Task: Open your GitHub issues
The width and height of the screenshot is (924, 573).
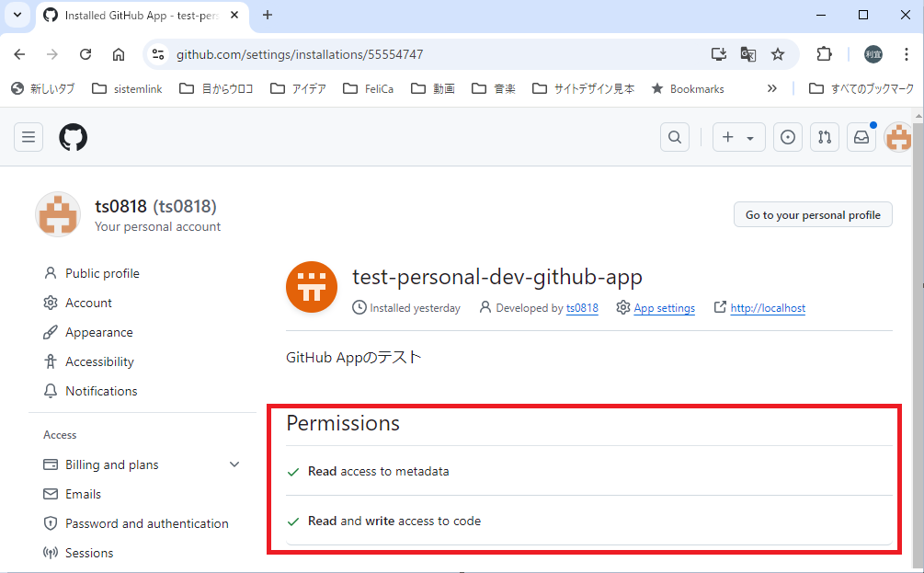Action: coord(787,136)
